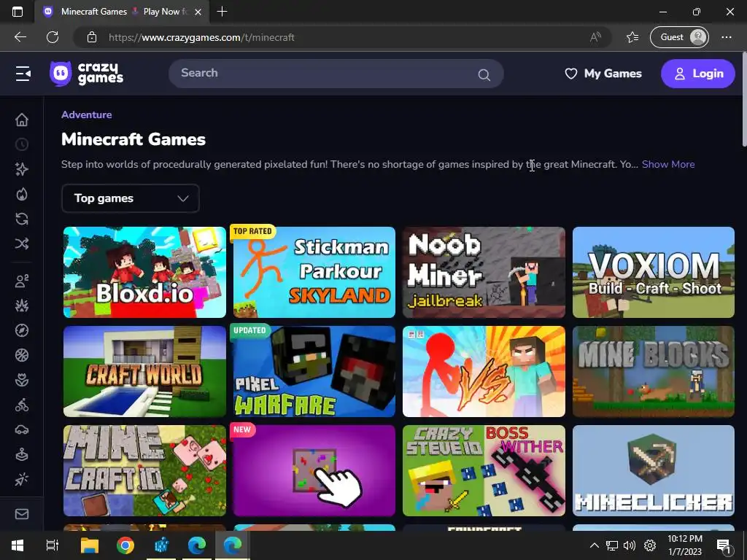The image size is (747, 560).
Task: Open the Read aloud icon in address bar
Action: click(595, 37)
